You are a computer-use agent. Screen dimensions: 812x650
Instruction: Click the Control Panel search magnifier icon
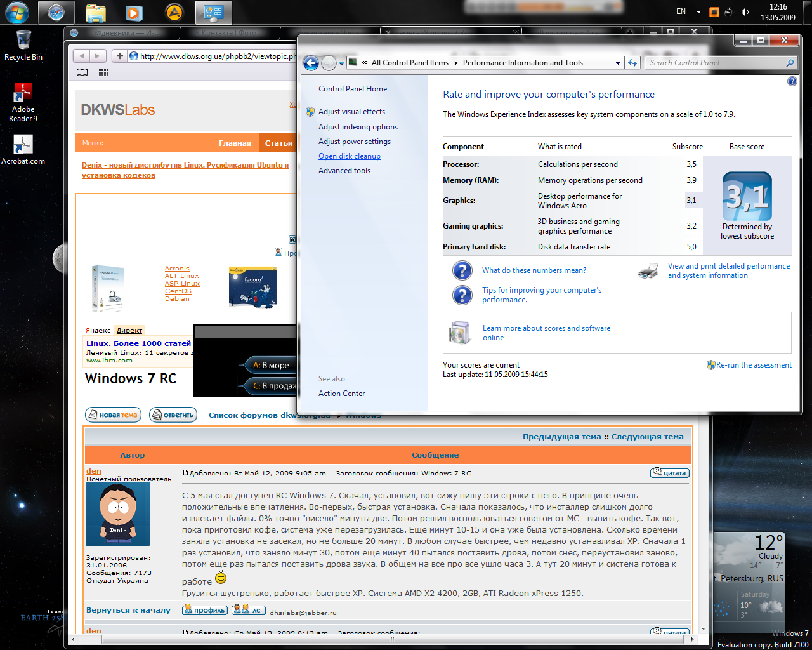pos(790,63)
